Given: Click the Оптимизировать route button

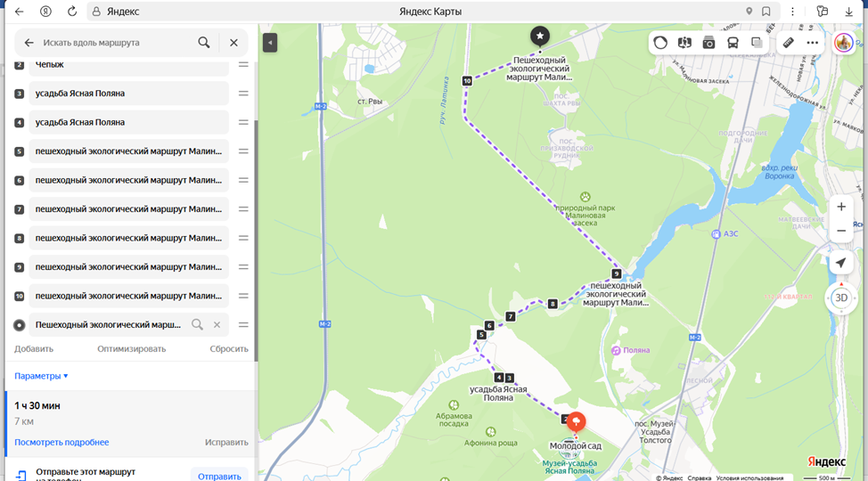Looking at the screenshot, I should point(132,348).
